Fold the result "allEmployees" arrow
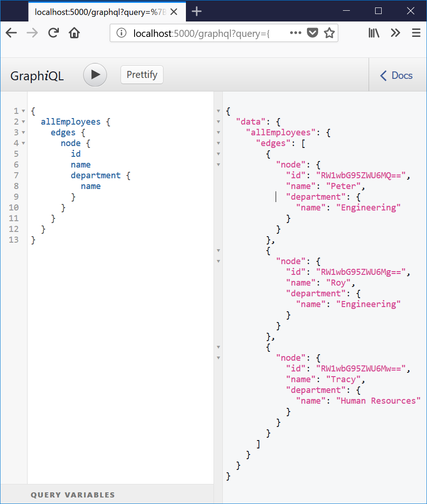427x504 pixels. [x=219, y=133]
